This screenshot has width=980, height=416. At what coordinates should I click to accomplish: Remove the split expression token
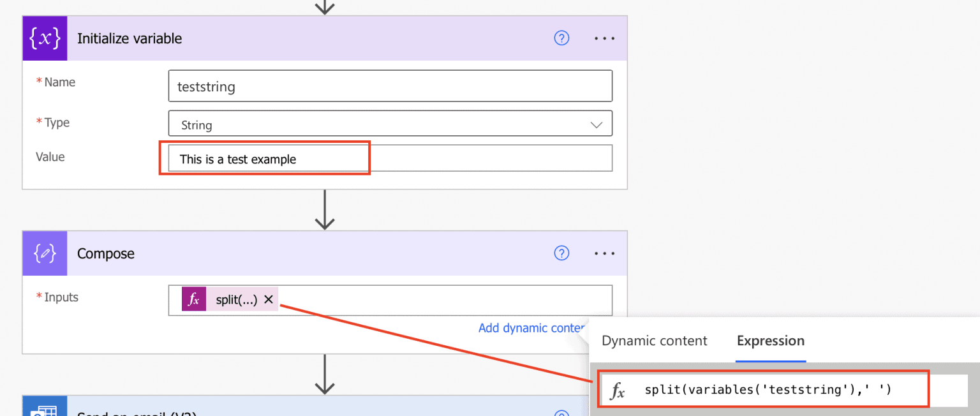coord(269,299)
